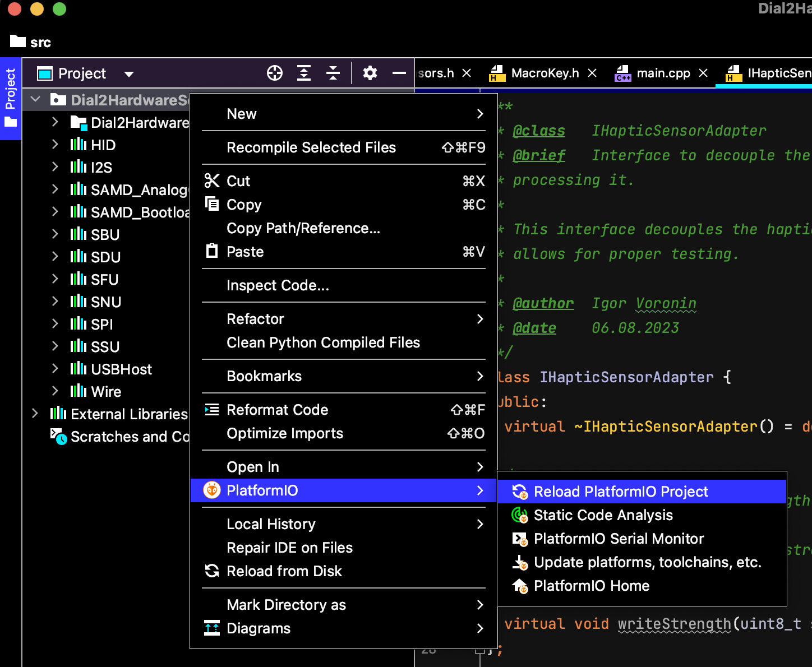
Task: Click the src folder icon in breadcrumb
Action: (x=18, y=41)
